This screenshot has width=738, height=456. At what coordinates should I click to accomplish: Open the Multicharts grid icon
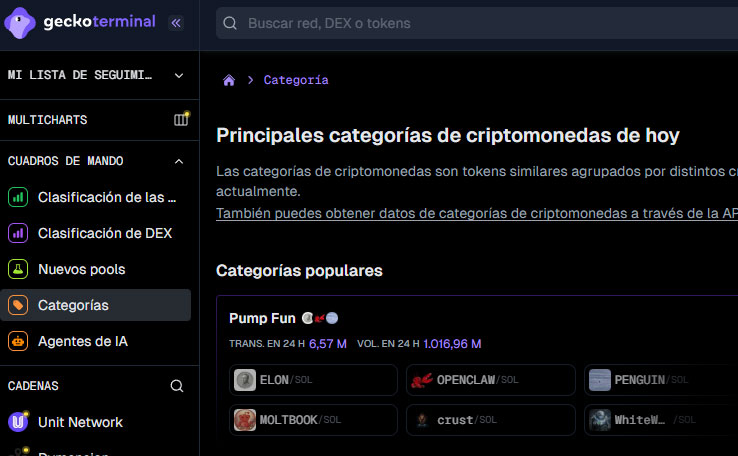coord(181,120)
